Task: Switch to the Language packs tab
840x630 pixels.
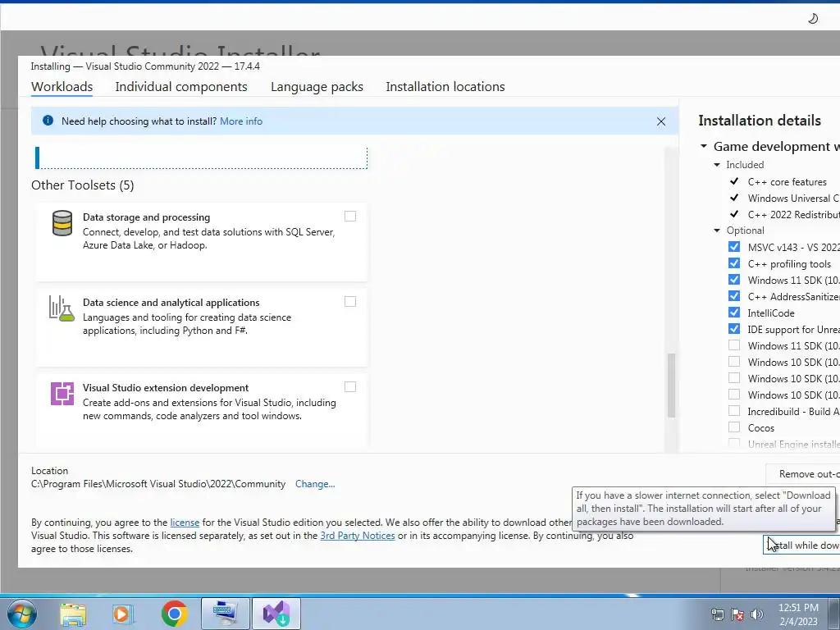Action: 317,87
